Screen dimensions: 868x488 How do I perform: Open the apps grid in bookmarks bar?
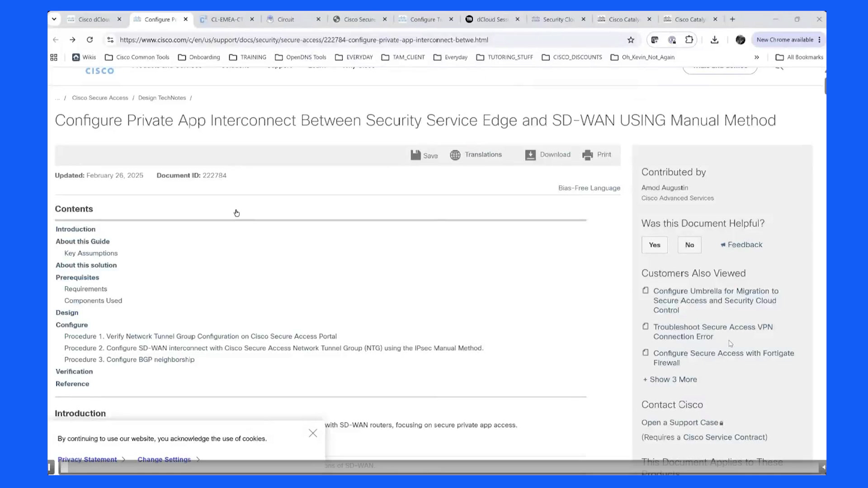54,57
